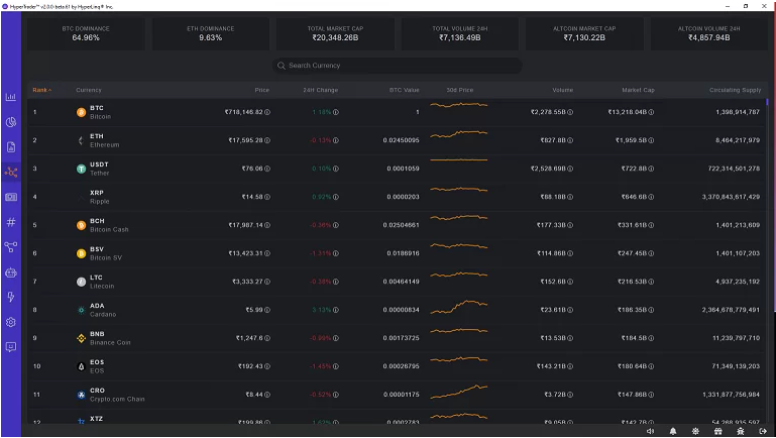The height and width of the screenshot is (438, 776).
Task: Sort by the Price column header
Action: tap(262, 90)
